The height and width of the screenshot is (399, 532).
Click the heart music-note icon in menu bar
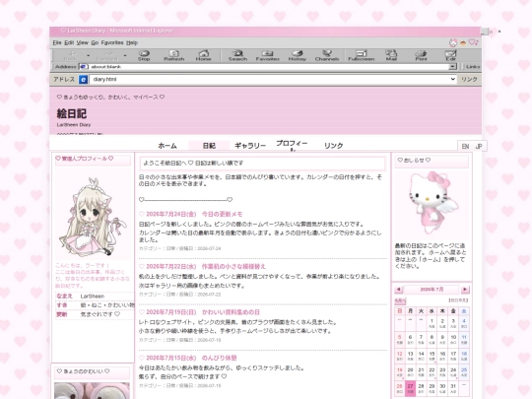point(473,42)
